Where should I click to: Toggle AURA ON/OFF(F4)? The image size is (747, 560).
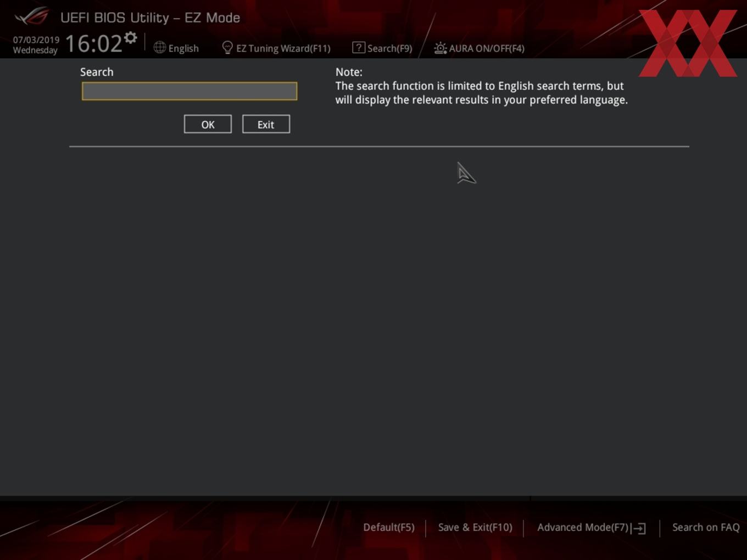(x=487, y=48)
